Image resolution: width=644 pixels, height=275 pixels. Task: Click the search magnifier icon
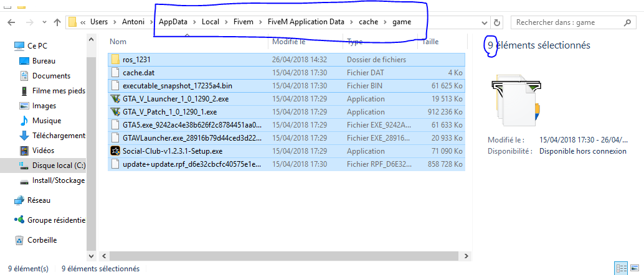[x=627, y=22]
